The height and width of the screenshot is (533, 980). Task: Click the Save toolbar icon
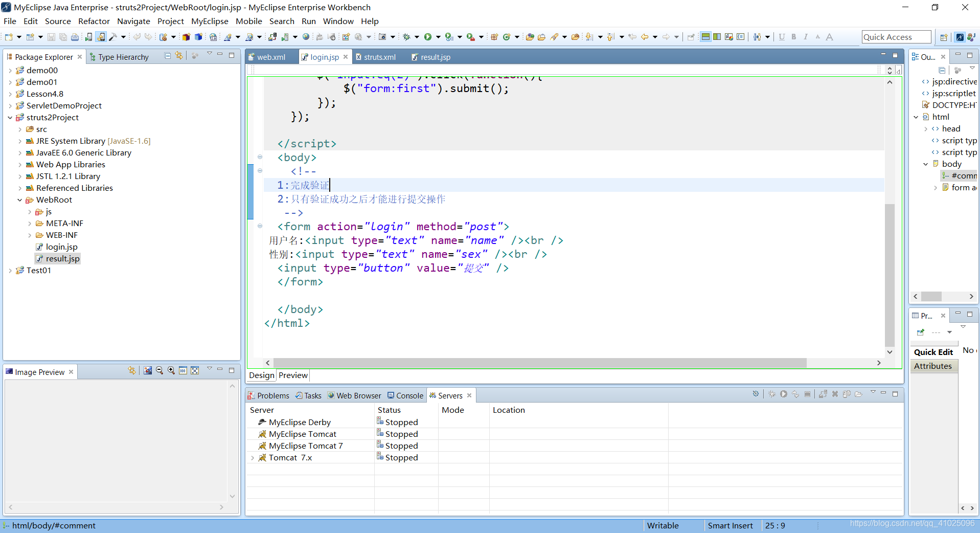pos(51,37)
